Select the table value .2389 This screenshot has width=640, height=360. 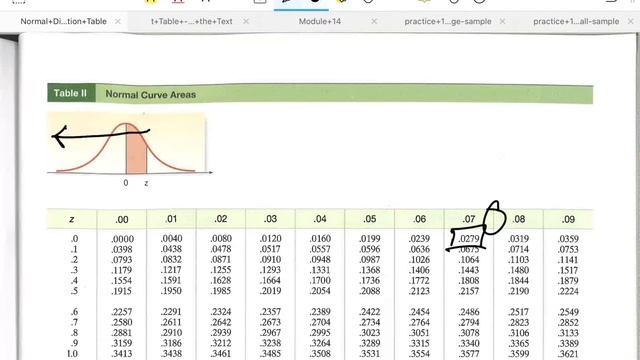[x=320, y=312]
